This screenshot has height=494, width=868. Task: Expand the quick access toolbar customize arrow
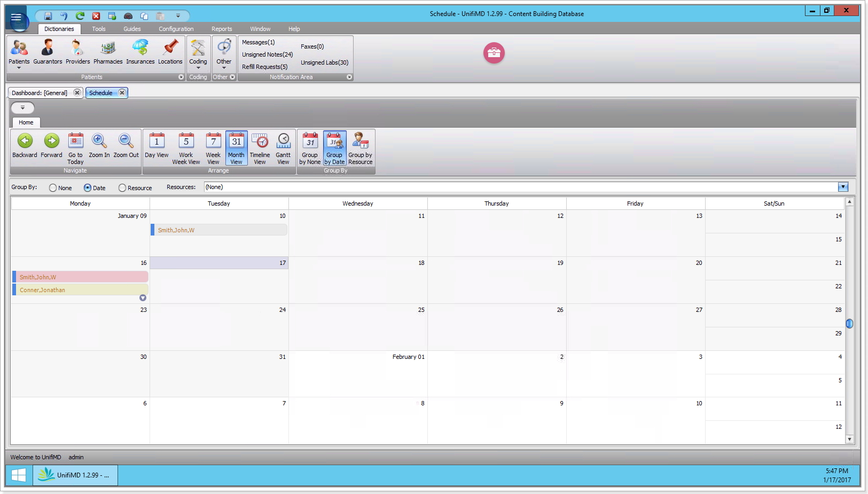click(178, 16)
